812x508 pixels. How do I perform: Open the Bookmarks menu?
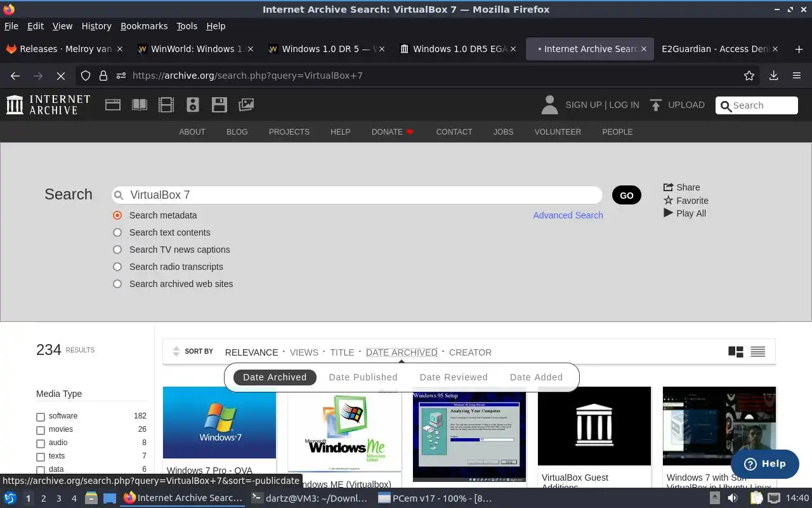point(144,26)
